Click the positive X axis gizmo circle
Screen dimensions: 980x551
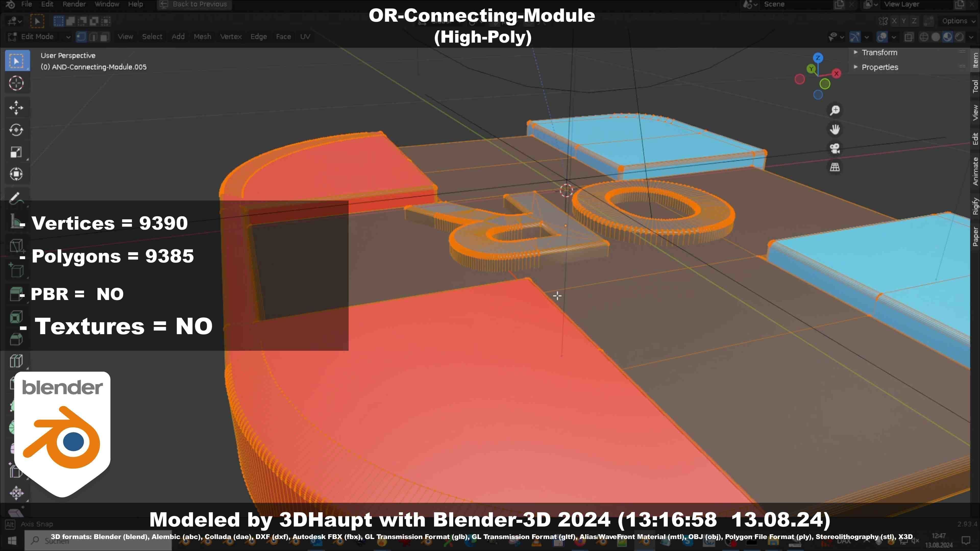tap(836, 73)
